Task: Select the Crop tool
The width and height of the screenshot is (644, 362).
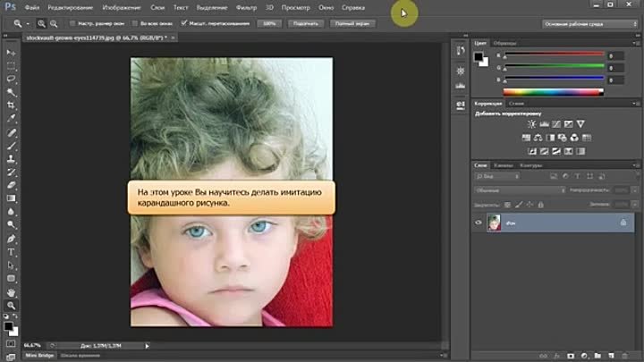Action: click(12, 105)
